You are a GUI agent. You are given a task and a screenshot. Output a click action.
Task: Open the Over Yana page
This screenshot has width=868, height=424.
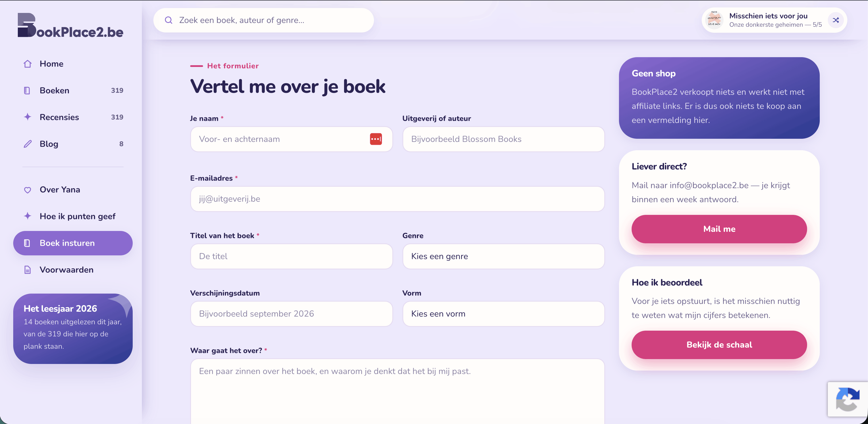pos(73,190)
